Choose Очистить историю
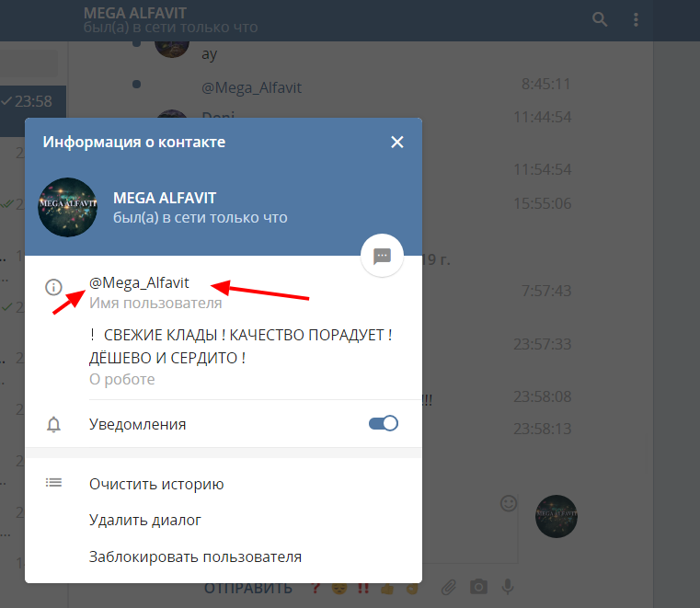Screen dimensions: 700x608 coord(156,484)
